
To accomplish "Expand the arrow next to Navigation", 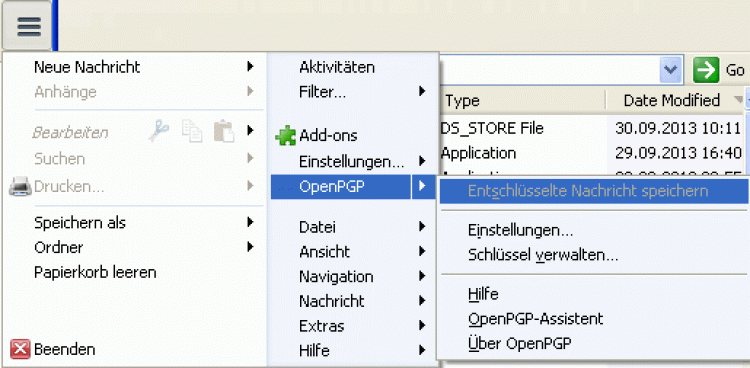I will pos(422,276).
